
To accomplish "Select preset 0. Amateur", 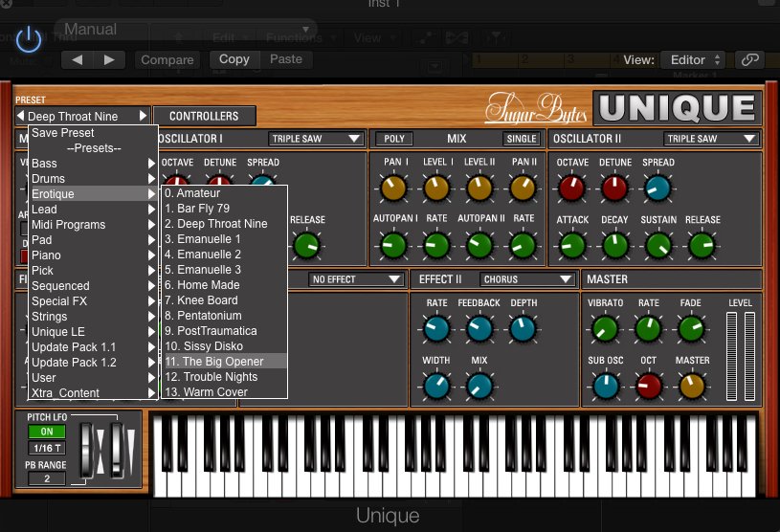I will tap(225, 193).
